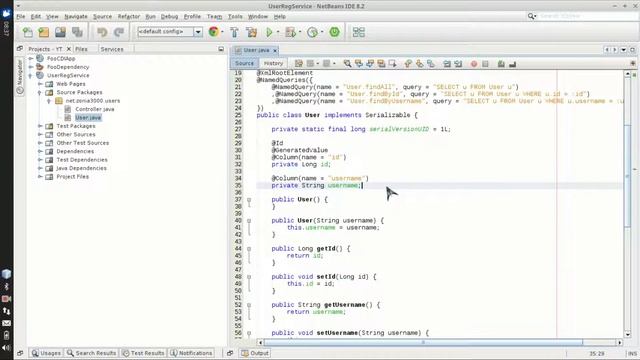Screen dimensions: 640x360
Task: Click the Stop Macro Recording icon
Action: click(x=485, y=64)
